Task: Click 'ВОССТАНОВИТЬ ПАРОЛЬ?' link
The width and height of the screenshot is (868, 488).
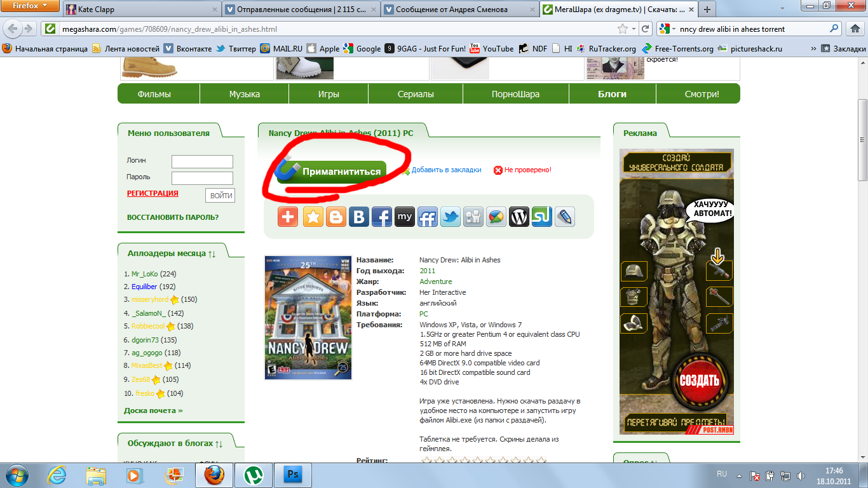Action: pyautogui.click(x=173, y=217)
